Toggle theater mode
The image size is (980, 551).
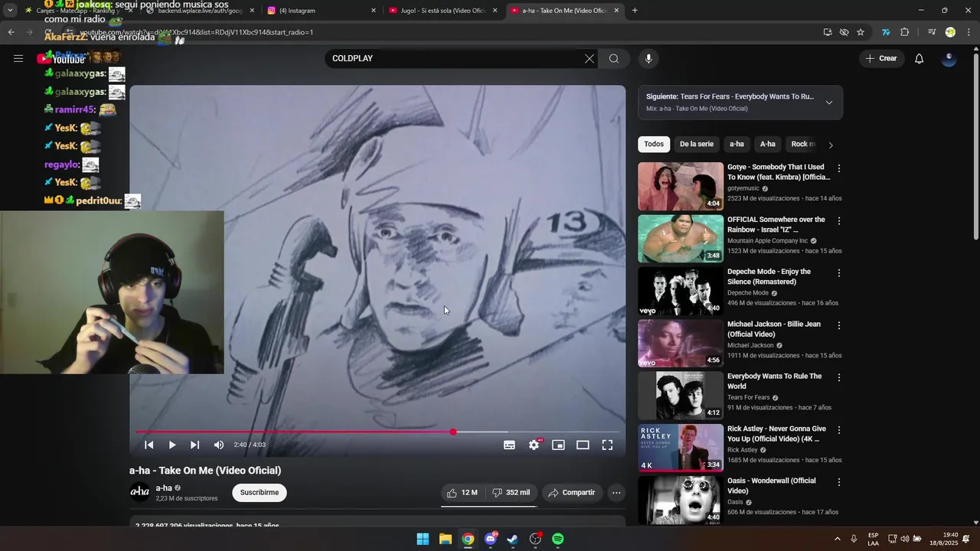(x=583, y=445)
